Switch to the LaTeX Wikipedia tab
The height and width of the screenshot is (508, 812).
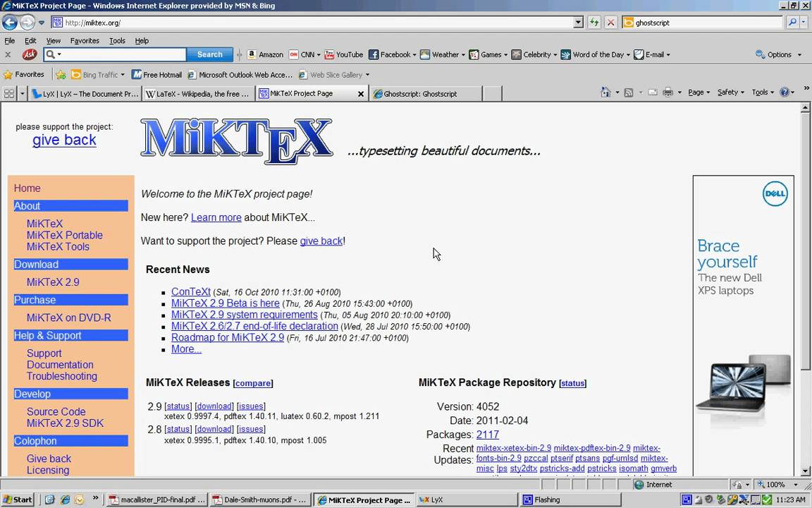point(198,94)
